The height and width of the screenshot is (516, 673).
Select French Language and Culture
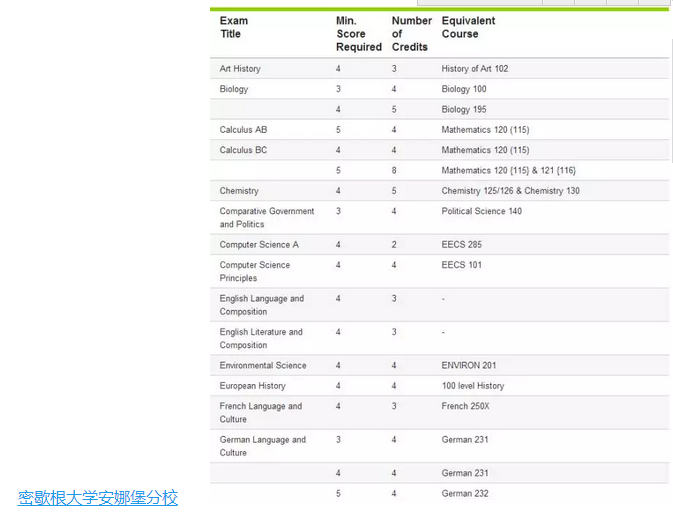point(261,413)
